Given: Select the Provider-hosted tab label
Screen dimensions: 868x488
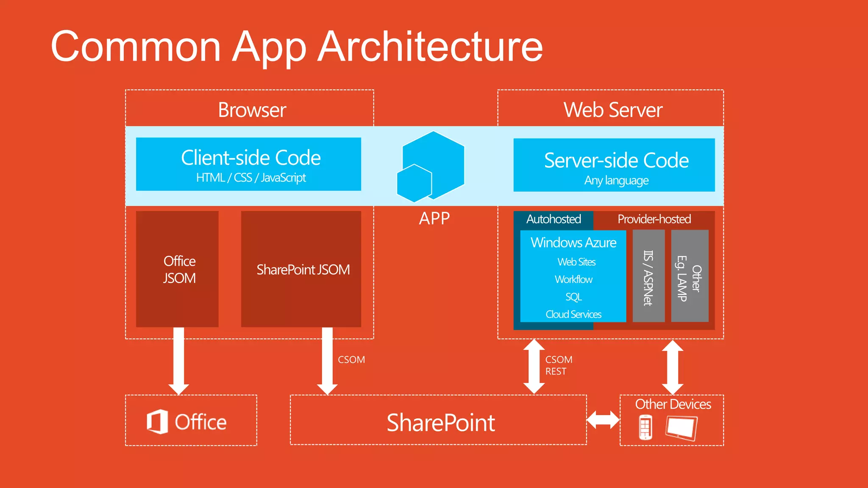Looking at the screenshot, I should tap(654, 219).
